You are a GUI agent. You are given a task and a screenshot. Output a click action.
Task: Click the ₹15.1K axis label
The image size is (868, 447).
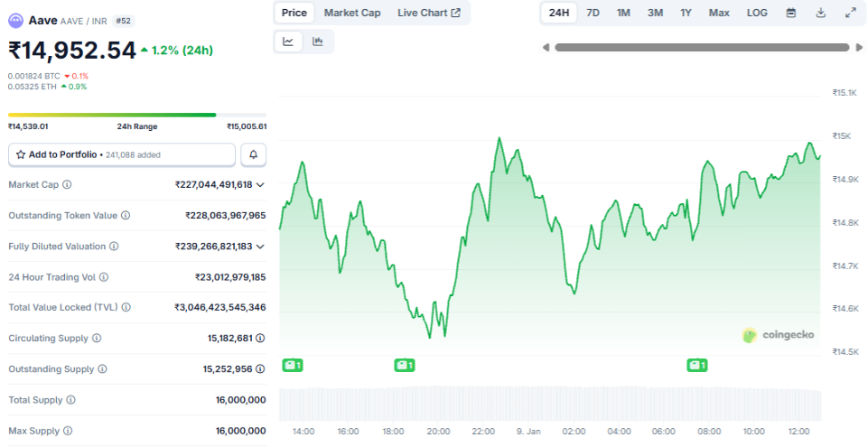[x=845, y=92]
